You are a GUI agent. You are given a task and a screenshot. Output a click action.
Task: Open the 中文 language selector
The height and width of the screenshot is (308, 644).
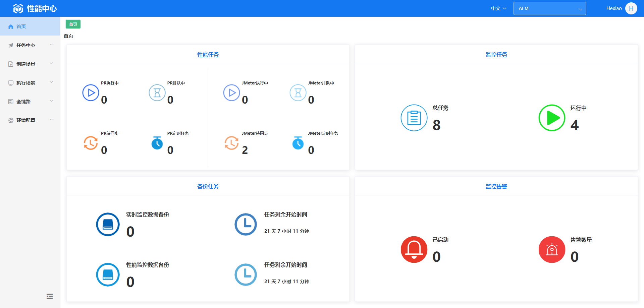[x=498, y=8]
